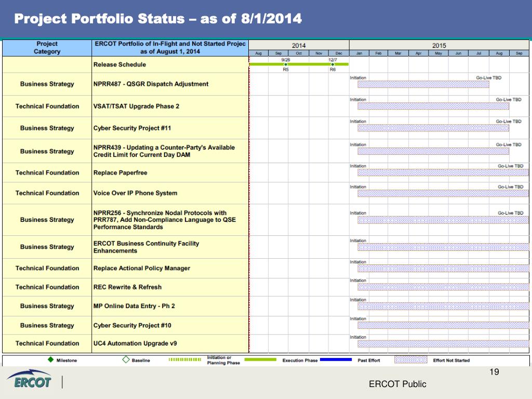Select the hatched Effort Not Started swatch
Viewport: 532px width, 399px height.
[x=410, y=360]
